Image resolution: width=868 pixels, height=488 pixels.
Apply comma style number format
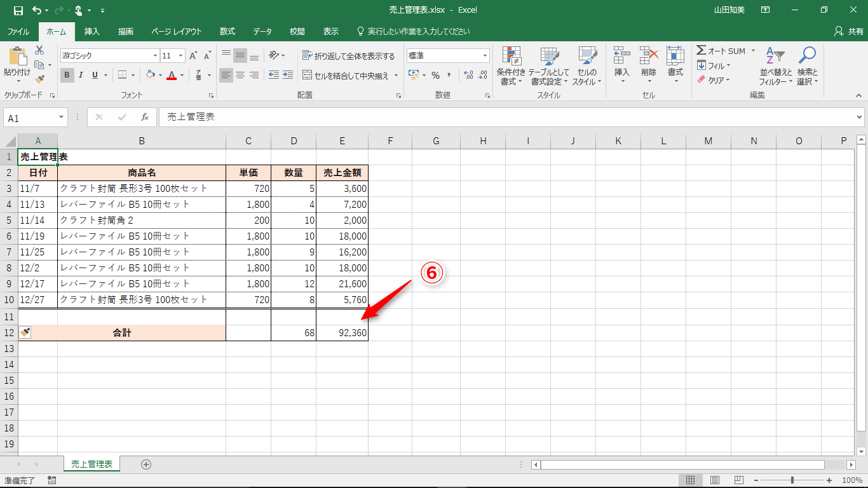449,75
